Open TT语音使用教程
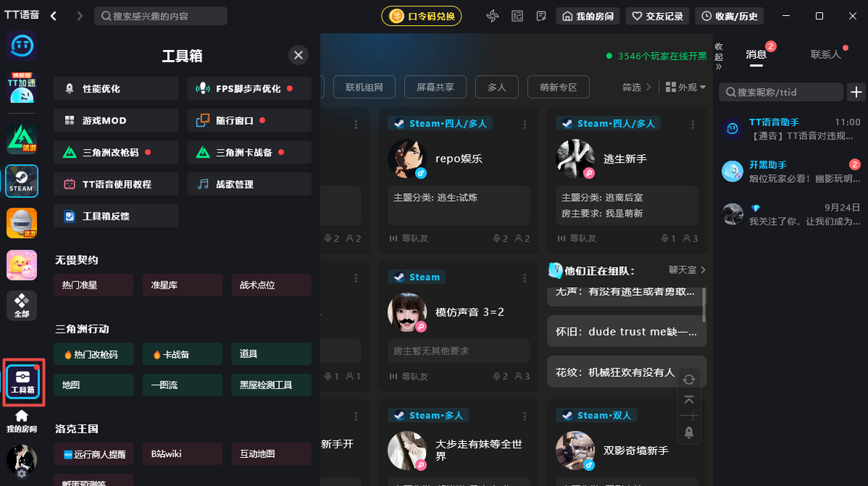Viewport: 868px width, 486px height. pyautogui.click(x=116, y=184)
